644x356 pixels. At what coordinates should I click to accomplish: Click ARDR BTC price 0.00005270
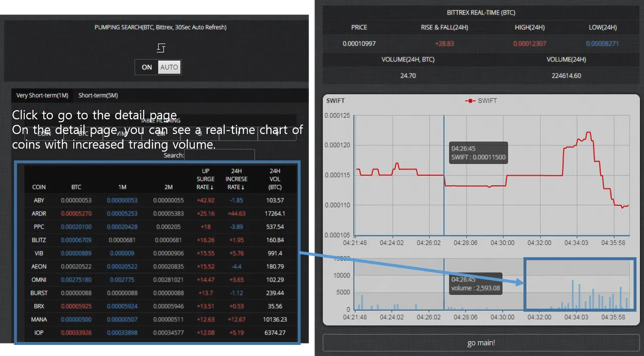point(76,213)
